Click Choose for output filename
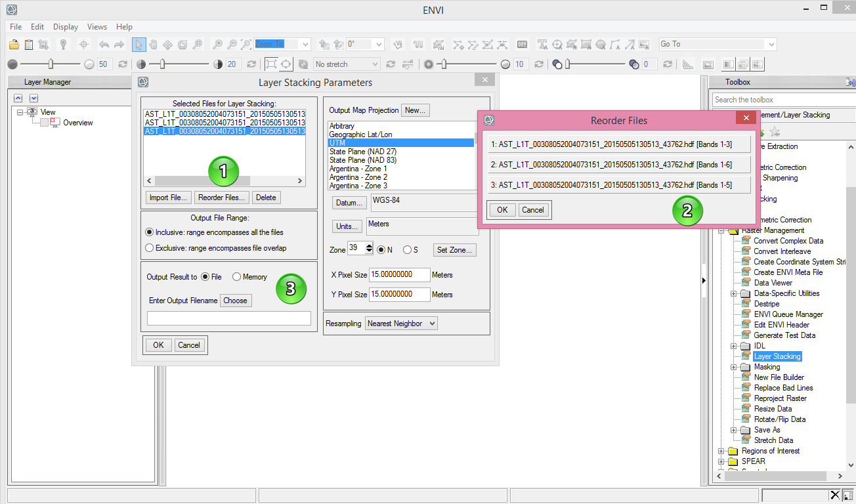 pos(235,301)
